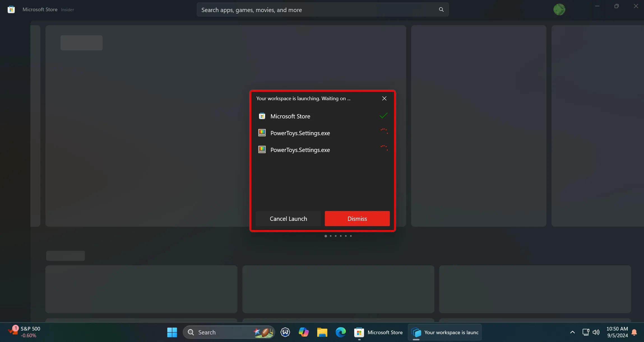Click the PowerToys Settings icon second entry
Viewport: 644px width, 342px height.
click(261, 149)
